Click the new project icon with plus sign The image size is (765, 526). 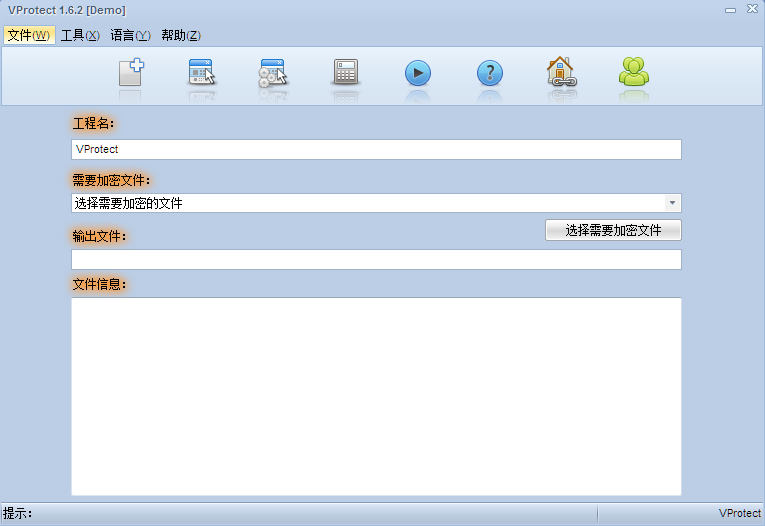tap(131, 72)
